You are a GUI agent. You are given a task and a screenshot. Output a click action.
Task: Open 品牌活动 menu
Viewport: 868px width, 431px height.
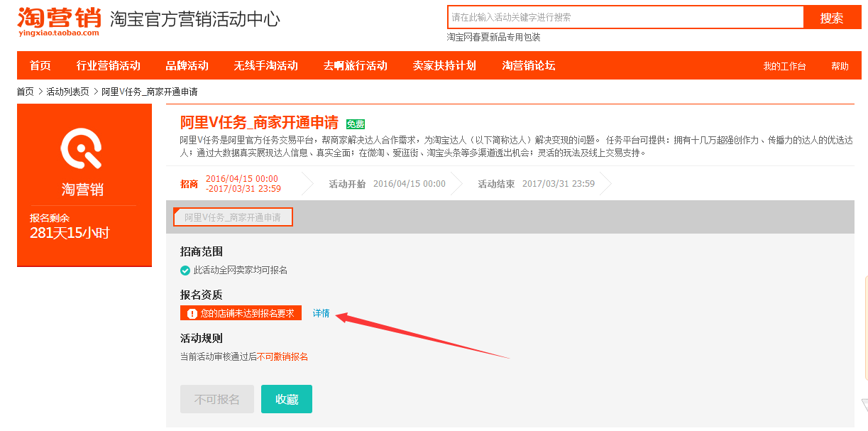[x=187, y=66]
